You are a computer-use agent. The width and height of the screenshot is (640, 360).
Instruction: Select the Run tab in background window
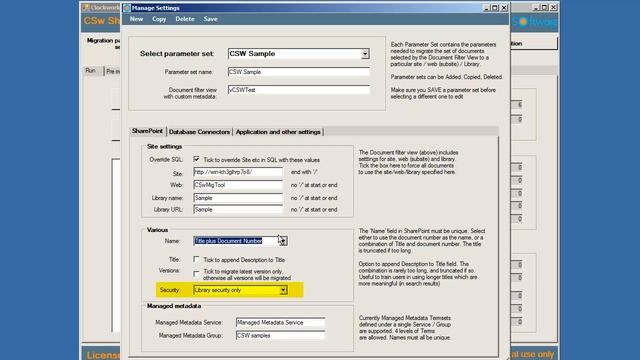[90, 71]
